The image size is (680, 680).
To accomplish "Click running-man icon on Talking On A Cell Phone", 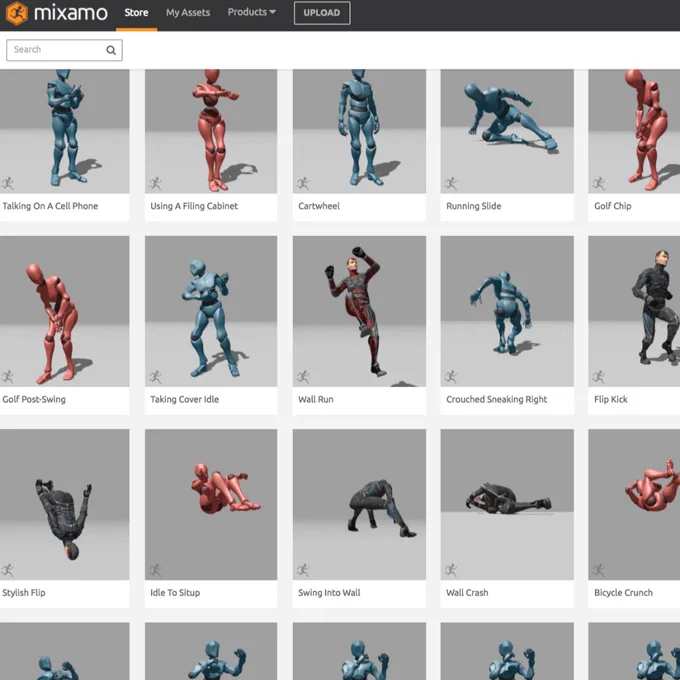I will point(7,183).
